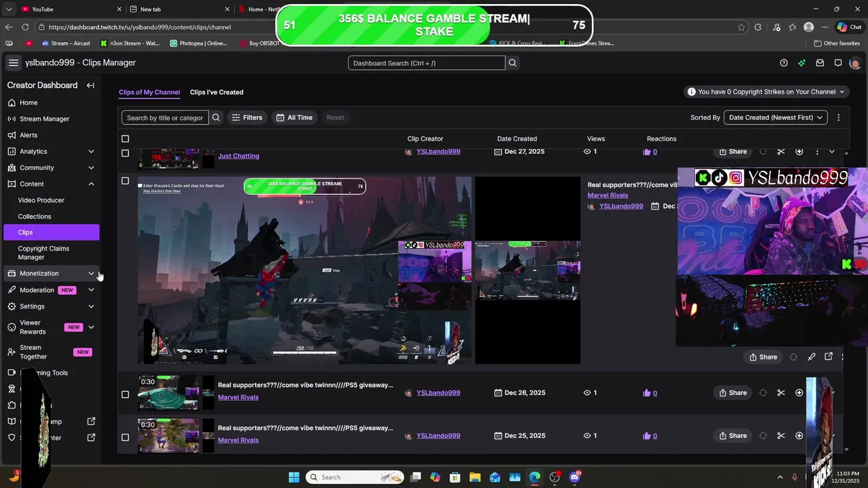
Task: Open the Windows Start button
Action: pos(294,477)
